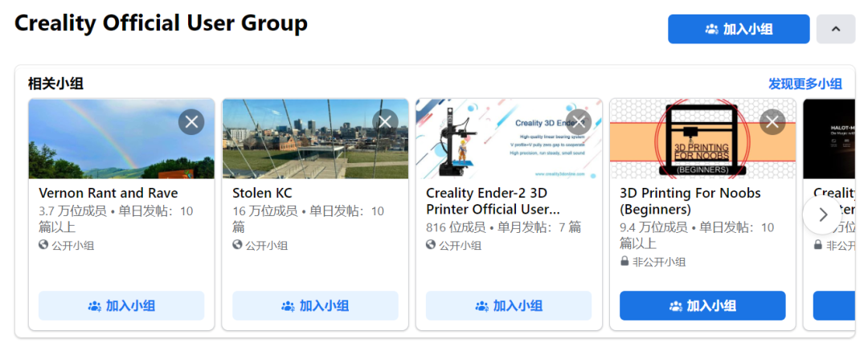
Task: Open the Stolen KC group title
Action: pos(262,194)
